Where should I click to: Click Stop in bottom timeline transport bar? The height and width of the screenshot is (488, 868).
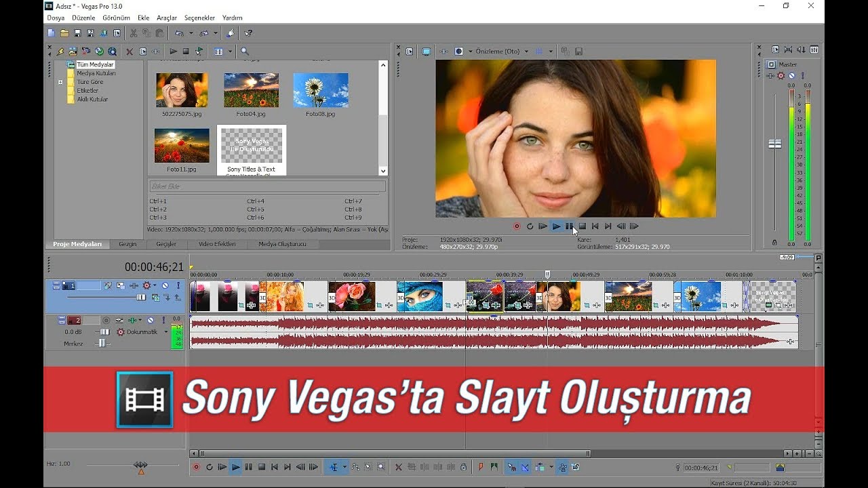[262, 467]
